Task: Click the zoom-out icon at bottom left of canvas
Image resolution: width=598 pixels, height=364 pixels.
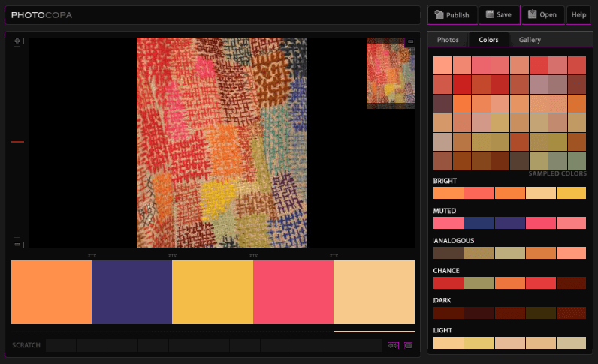Action: pyautogui.click(x=18, y=244)
